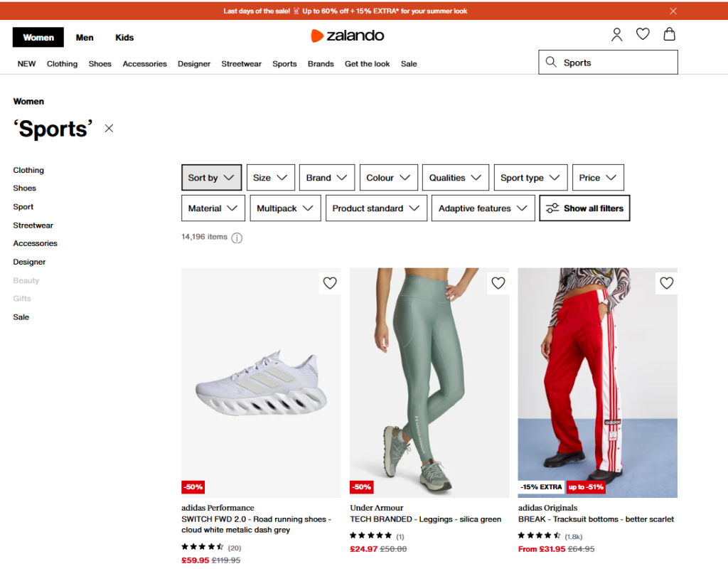Select Clothing in the left sidebar
Viewport: 728px width, 569px height.
click(x=28, y=170)
